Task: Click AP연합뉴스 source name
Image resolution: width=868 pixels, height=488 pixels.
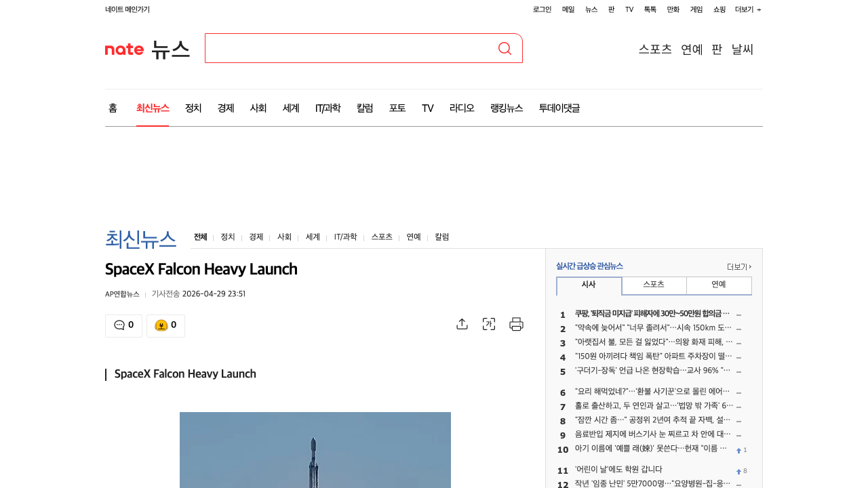Action: (x=122, y=294)
